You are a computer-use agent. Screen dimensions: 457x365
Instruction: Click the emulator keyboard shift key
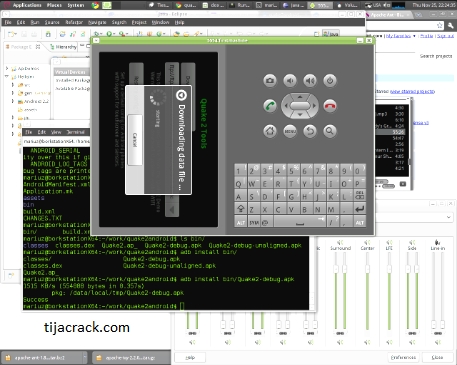(240, 209)
